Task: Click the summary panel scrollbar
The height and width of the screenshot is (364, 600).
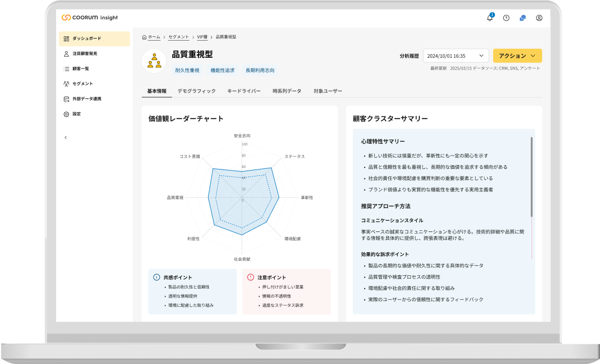Action: 532,177
